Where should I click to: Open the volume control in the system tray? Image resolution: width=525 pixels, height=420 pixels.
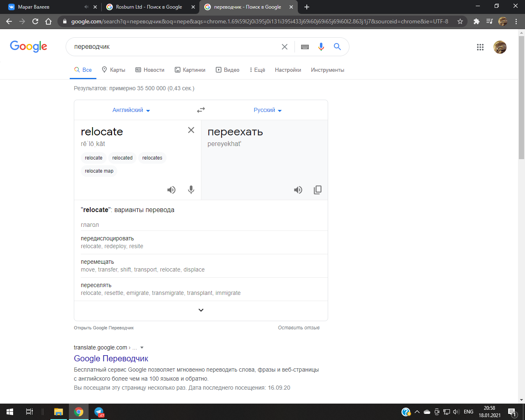click(456, 412)
